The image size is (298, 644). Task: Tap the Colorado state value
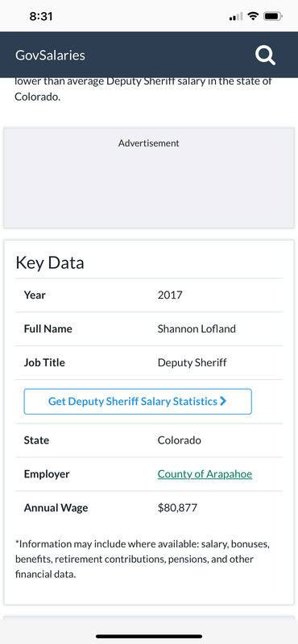(180, 440)
